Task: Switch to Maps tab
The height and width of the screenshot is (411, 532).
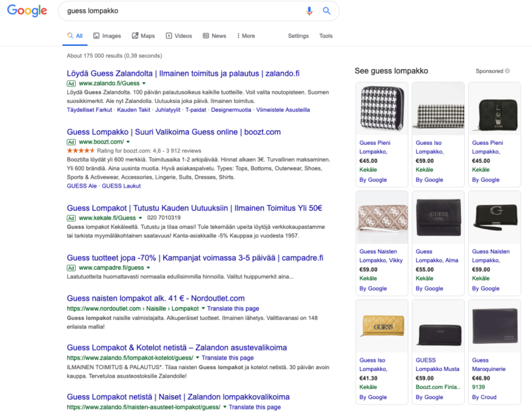Action: coord(143,36)
